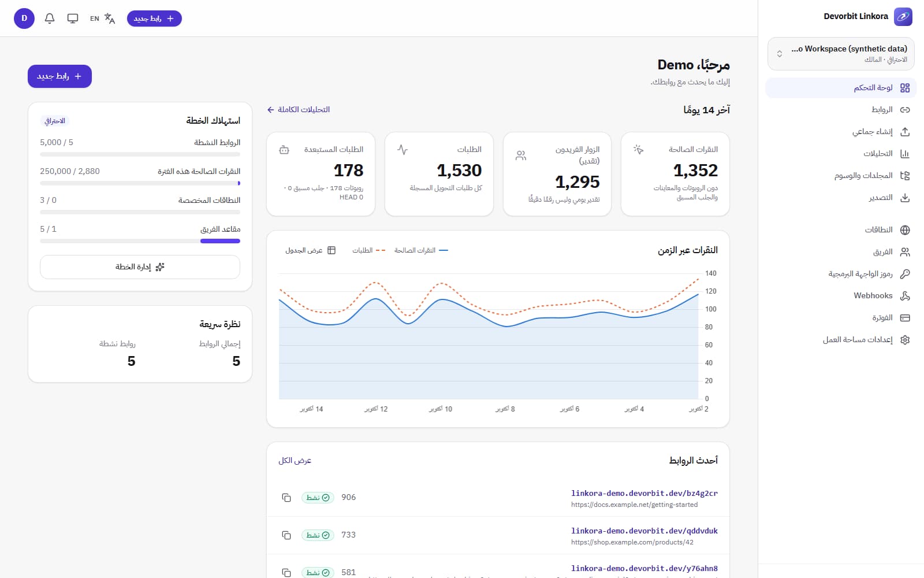This screenshot has height=578, width=924.
Task: Toggle the النقرات الصالحة legend series
Action: click(421, 250)
